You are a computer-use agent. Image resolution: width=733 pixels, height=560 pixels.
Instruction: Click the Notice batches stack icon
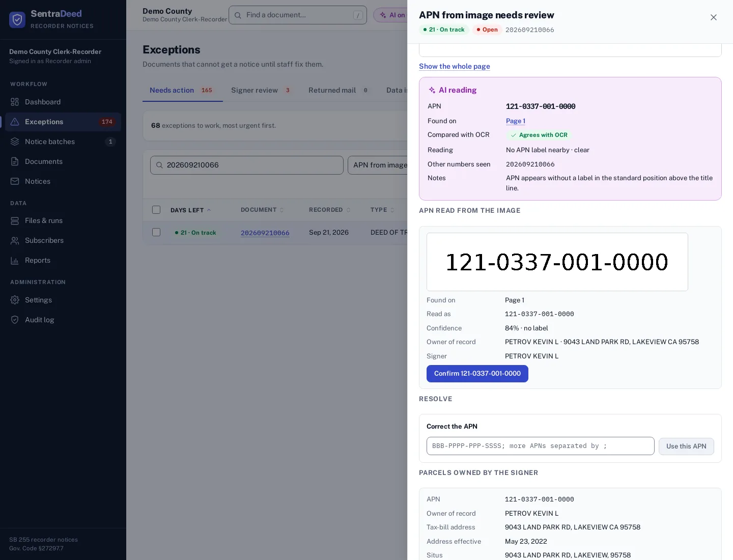[x=15, y=142]
